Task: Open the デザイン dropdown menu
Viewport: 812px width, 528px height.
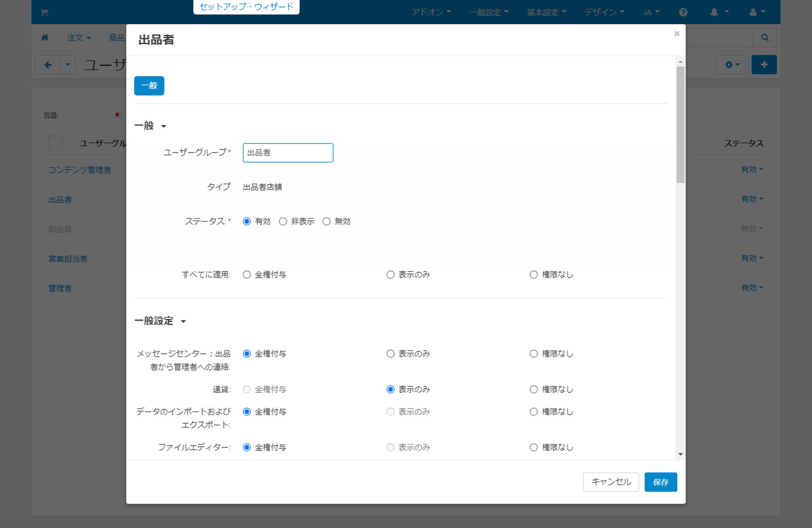Action: tap(605, 12)
